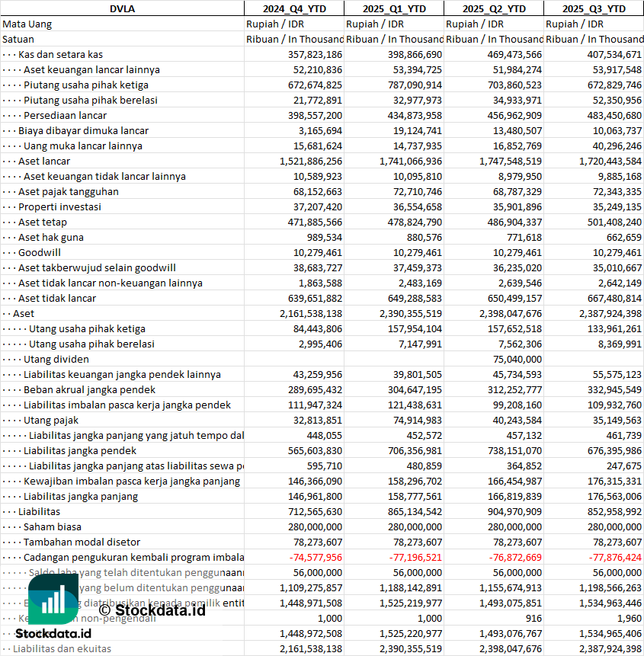Click total liabilities value 904,970,909
The height and width of the screenshot is (656, 644).
(x=514, y=512)
